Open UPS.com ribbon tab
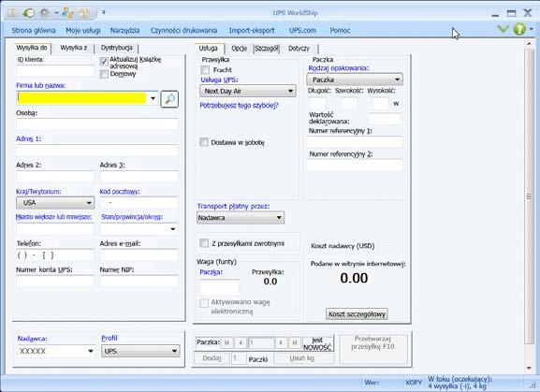 pyautogui.click(x=302, y=30)
